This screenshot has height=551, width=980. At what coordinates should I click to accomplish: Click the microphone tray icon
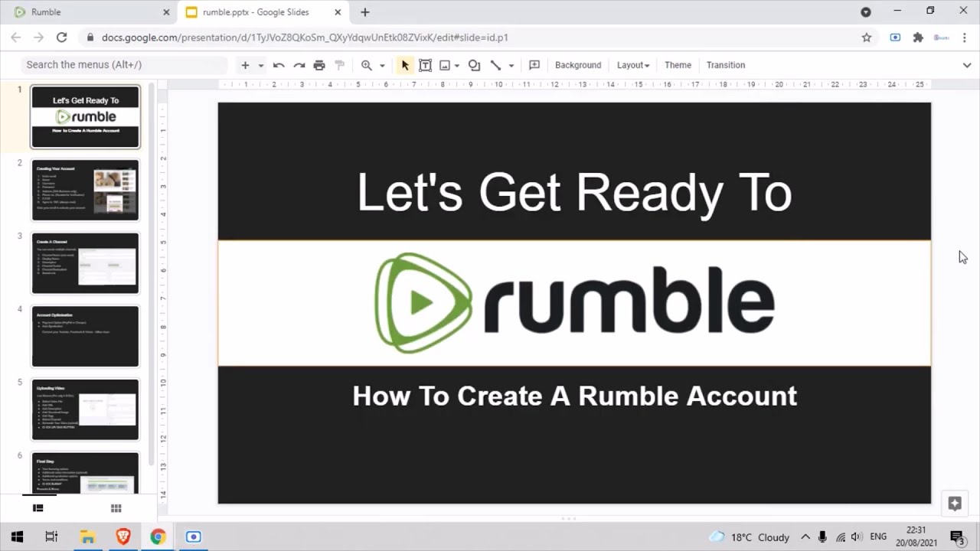(823, 537)
